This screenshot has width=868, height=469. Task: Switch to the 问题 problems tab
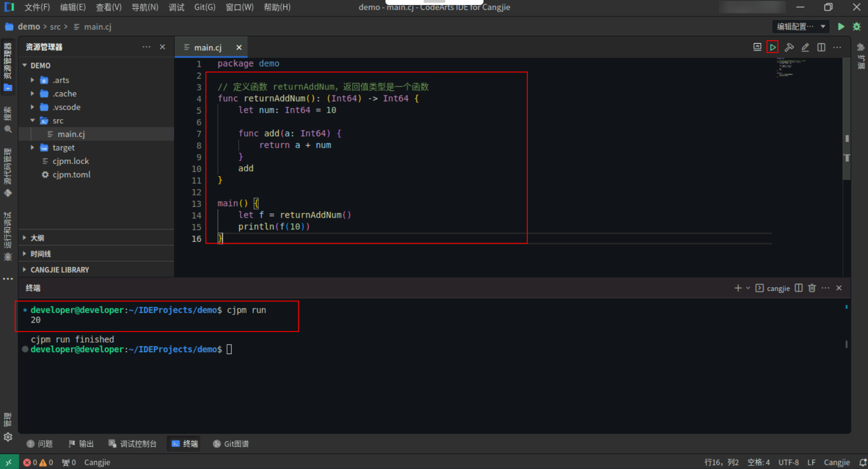[40, 444]
